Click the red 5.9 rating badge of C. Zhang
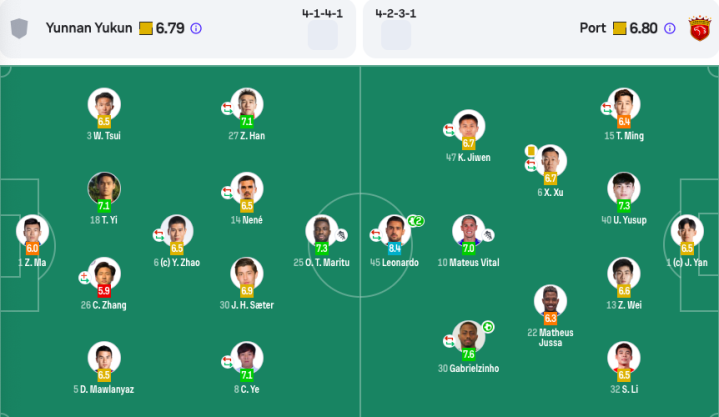This screenshot has height=417, width=719. pos(104,290)
